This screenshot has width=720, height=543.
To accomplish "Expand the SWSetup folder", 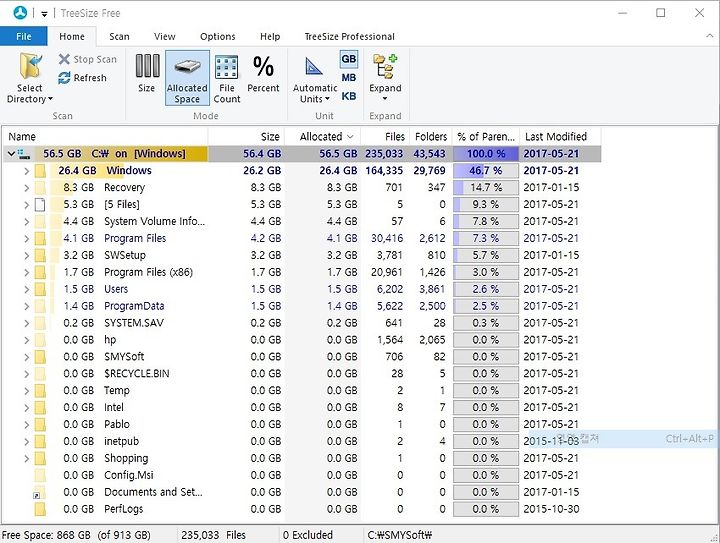I will (26, 256).
